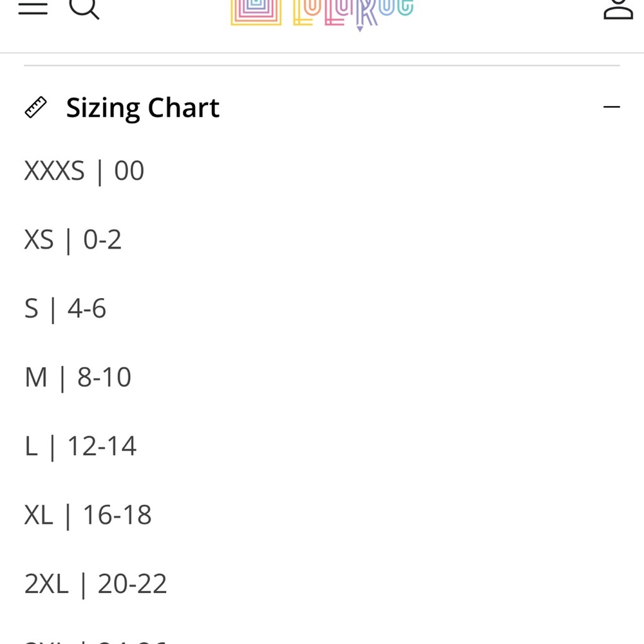The width and height of the screenshot is (644, 644).
Task: Click the 12-14 size range
Action: [x=102, y=446]
